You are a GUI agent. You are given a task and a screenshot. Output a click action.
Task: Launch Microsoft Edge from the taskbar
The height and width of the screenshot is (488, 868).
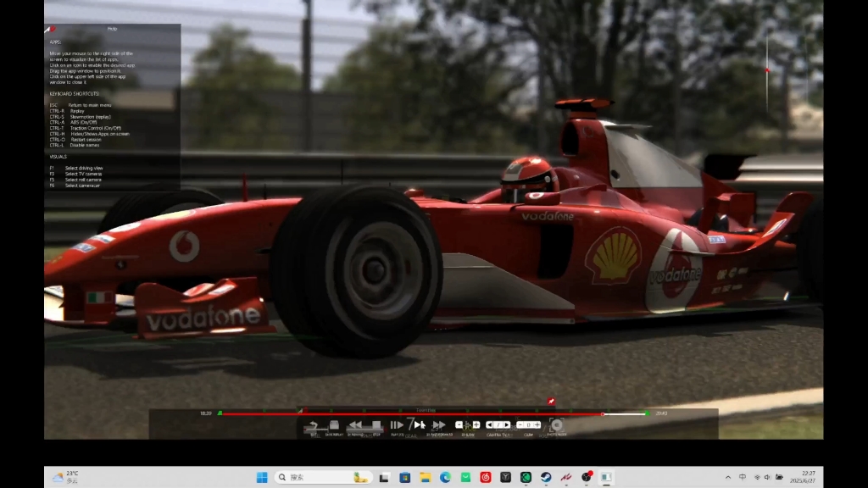[x=445, y=477]
